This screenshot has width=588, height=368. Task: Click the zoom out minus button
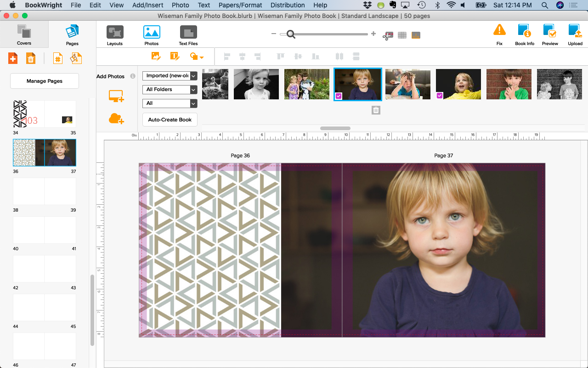point(274,34)
